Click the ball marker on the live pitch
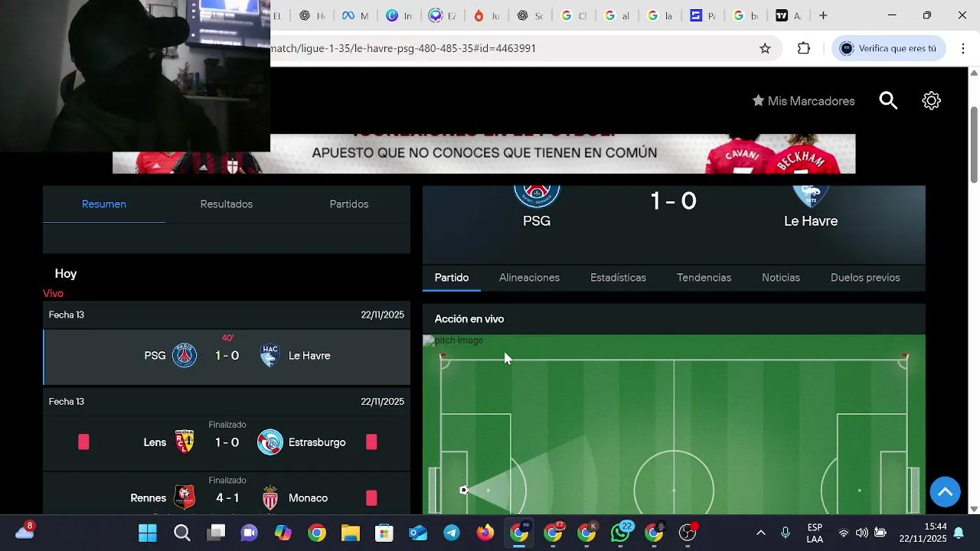The width and height of the screenshot is (980, 551). coord(463,490)
